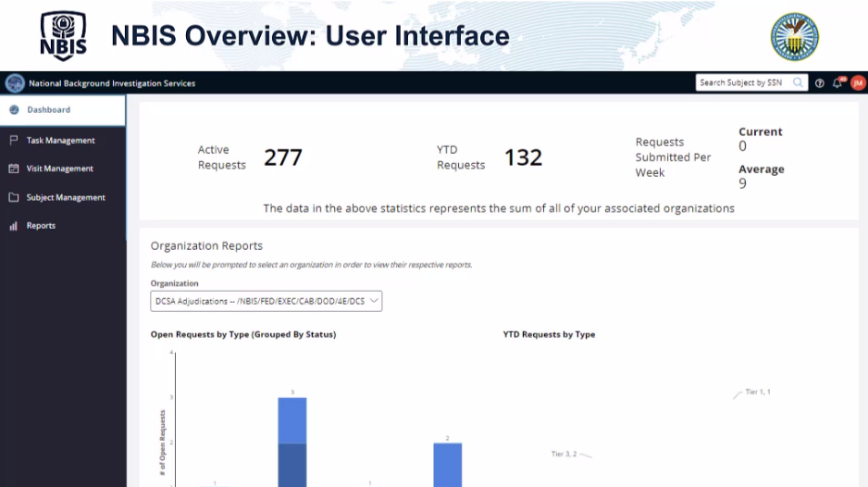
Task: Click the NBIS app logo in header bar
Action: click(x=15, y=83)
